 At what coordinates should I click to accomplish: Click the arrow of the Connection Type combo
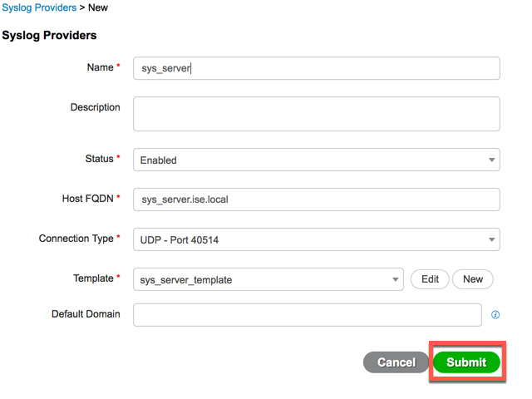[x=491, y=239]
